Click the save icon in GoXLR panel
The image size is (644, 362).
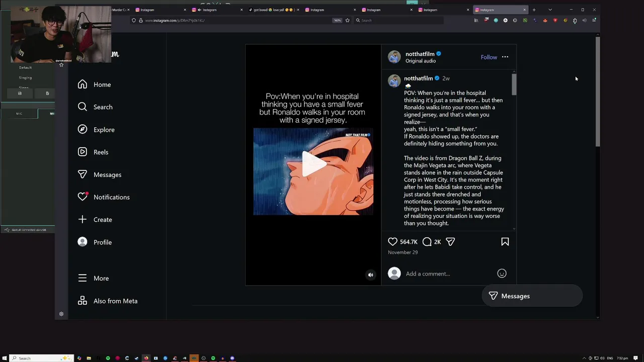point(20,93)
